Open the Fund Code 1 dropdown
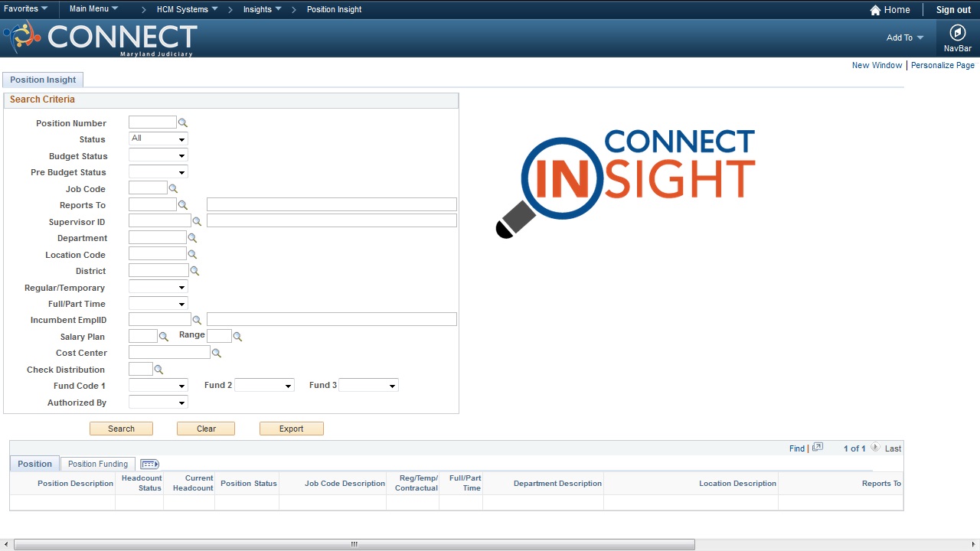980x551 pixels. 158,386
